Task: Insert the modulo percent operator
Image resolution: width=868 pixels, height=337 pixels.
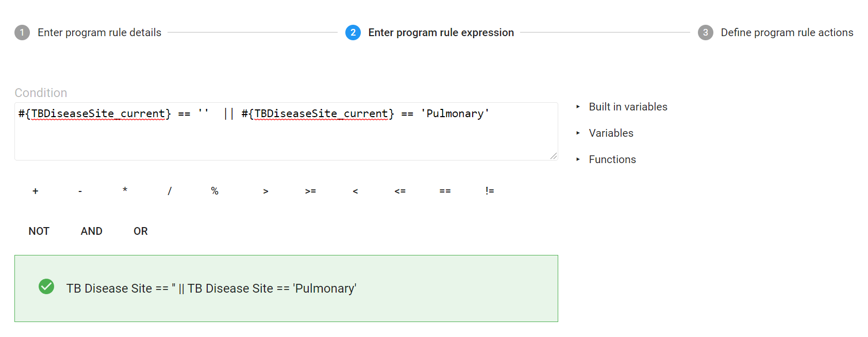Action: [x=214, y=191]
